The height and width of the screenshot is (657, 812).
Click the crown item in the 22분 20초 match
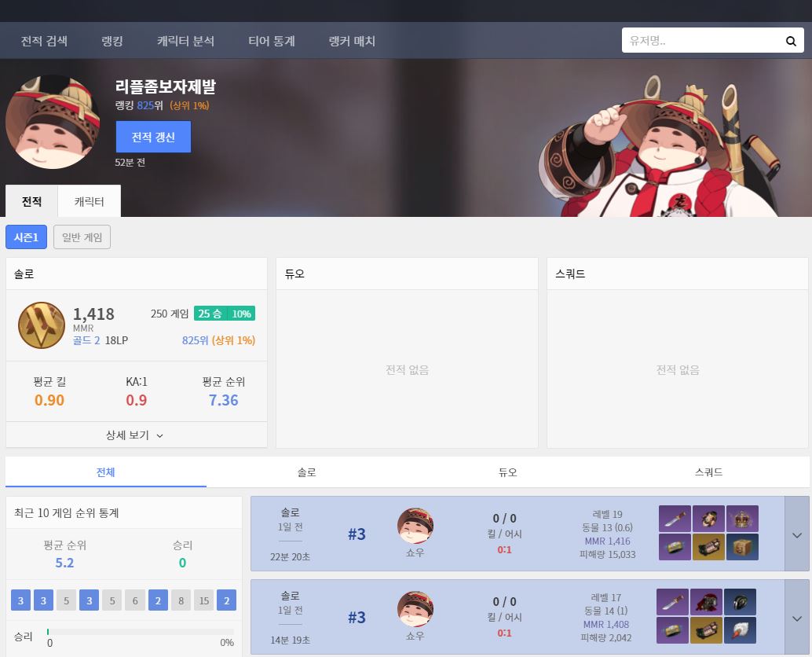point(742,519)
